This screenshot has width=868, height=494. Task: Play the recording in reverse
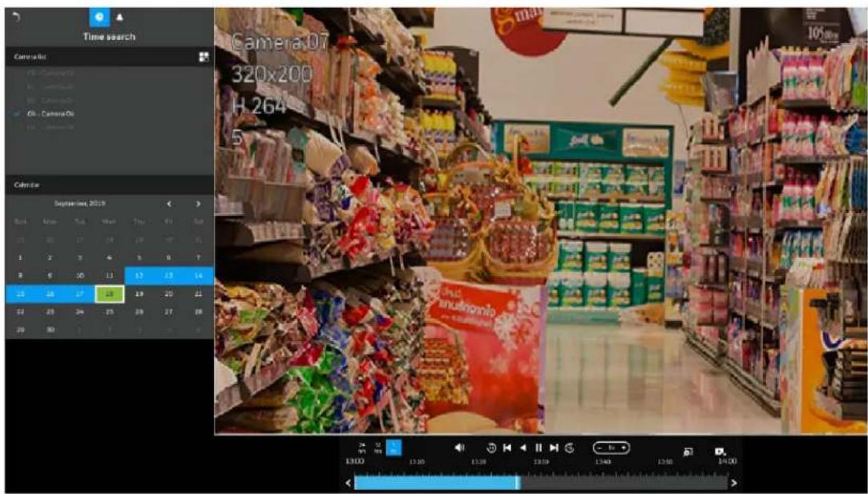523,448
